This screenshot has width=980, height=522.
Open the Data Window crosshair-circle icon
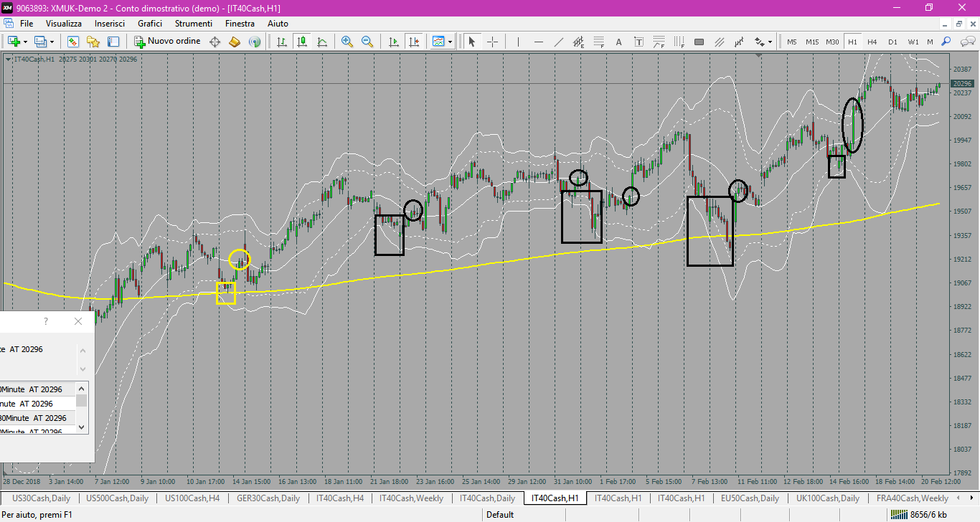coord(215,42)
